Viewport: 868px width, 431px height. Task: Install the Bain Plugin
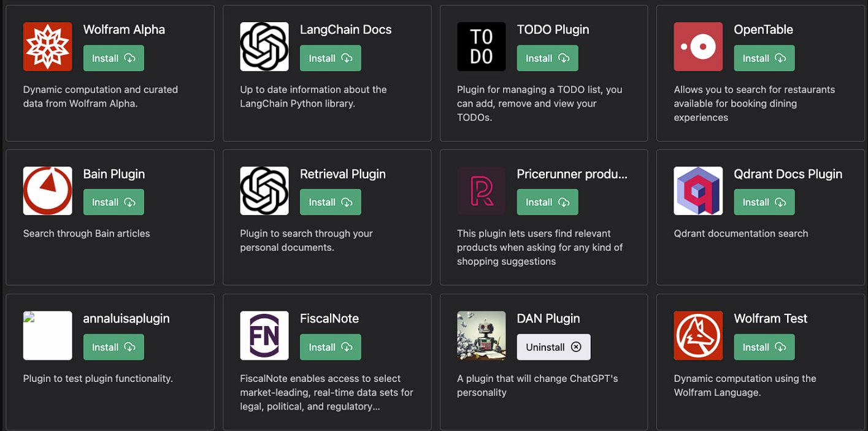[x=113, y=202]
